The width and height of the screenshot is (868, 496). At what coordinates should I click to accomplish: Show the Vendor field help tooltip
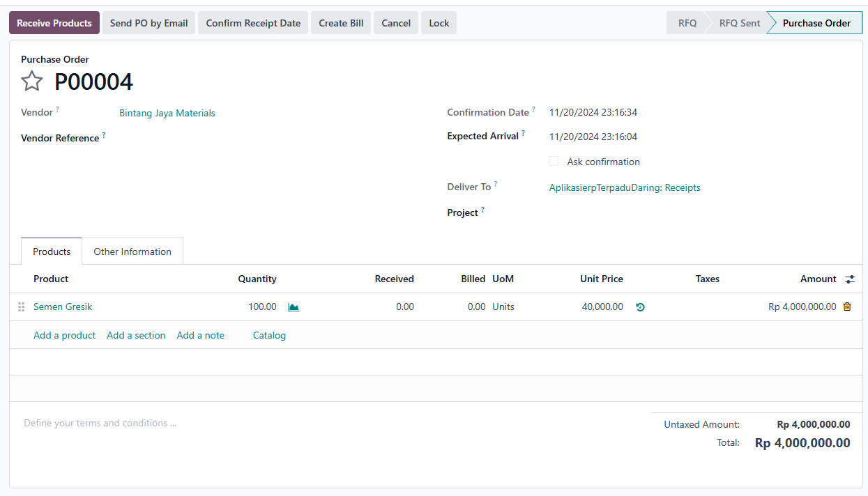tap(57, 109)
